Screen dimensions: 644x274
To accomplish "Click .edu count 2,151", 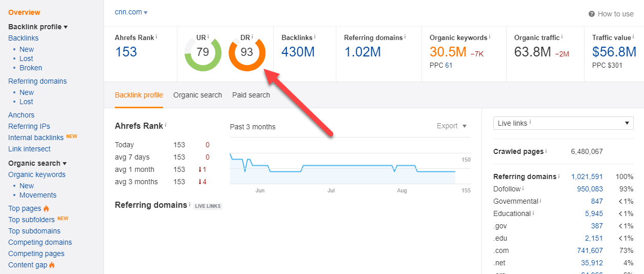I will click(x=594, y=238).
